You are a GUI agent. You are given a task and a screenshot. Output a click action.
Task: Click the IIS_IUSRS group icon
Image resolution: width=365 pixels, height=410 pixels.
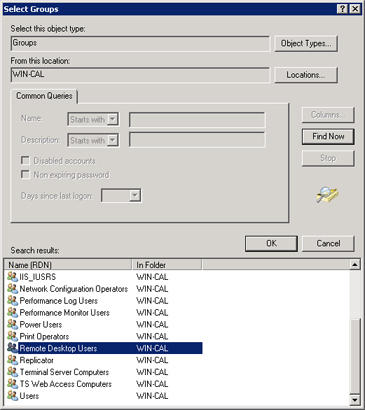[12, 277]
